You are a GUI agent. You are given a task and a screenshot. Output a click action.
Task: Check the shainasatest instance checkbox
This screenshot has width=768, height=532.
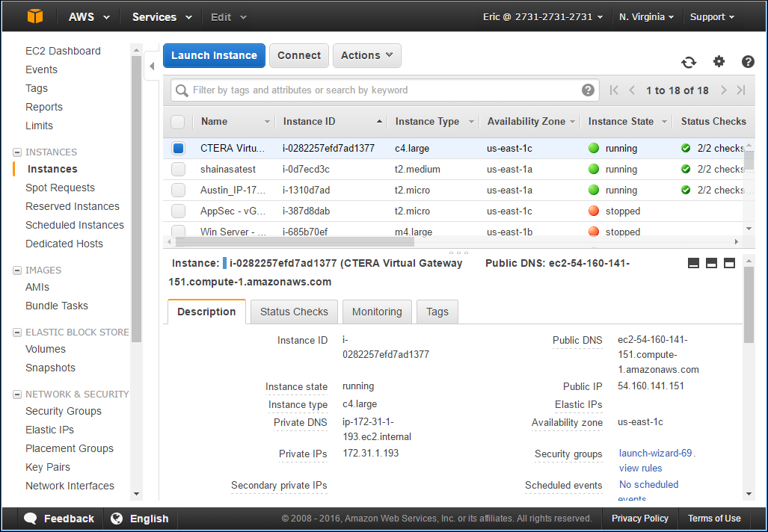(x=178, y=170)
